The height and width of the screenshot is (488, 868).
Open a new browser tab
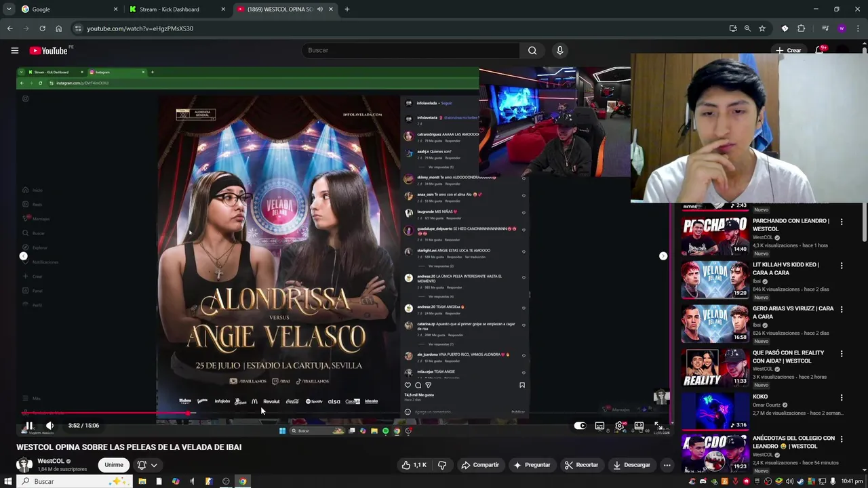click(x=347, y=9)
